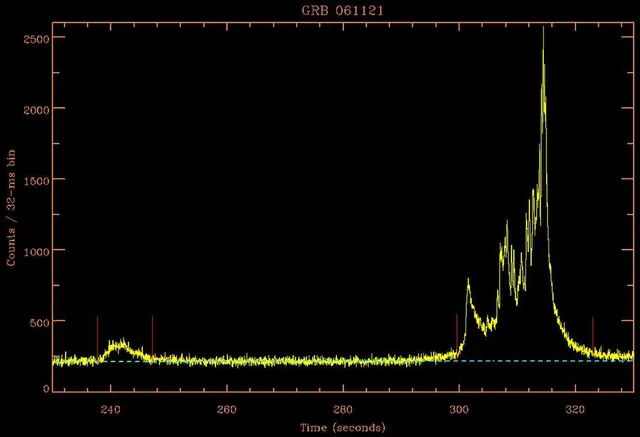Click the red vertical marker near 323 seconds
This screenshot has width=640, height=437.
pos(593,333)
